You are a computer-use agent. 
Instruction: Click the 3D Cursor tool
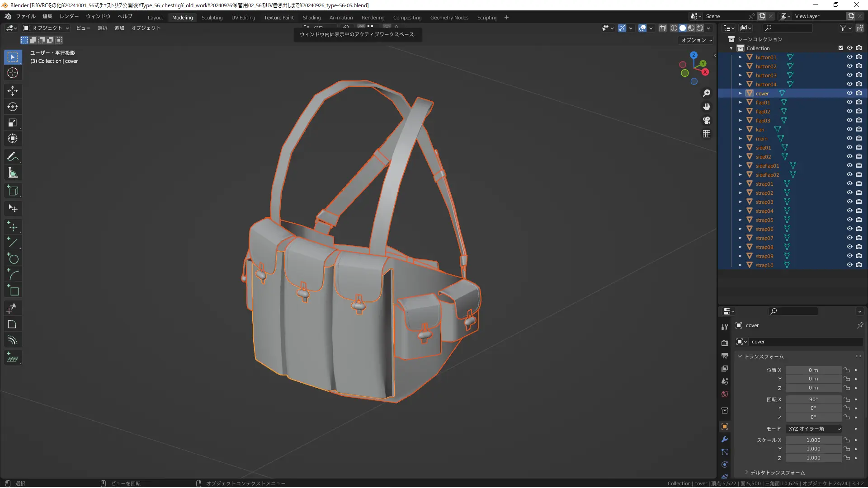pos(13,73)
